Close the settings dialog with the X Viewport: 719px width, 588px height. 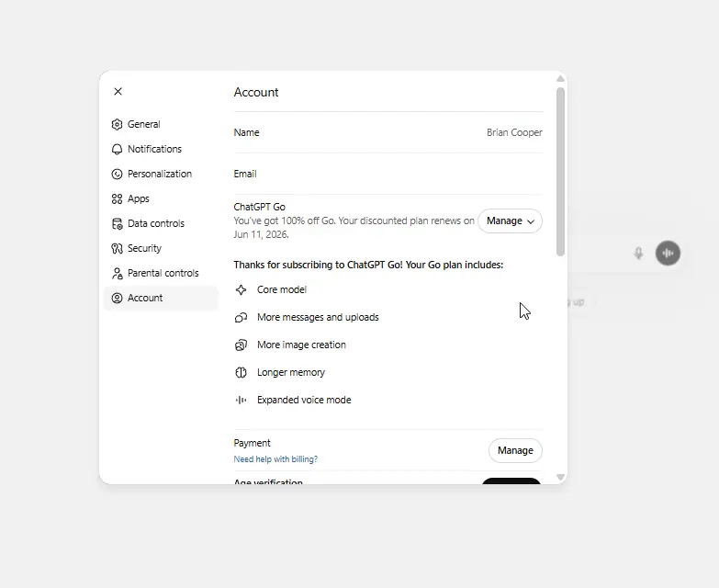(118, 91)
